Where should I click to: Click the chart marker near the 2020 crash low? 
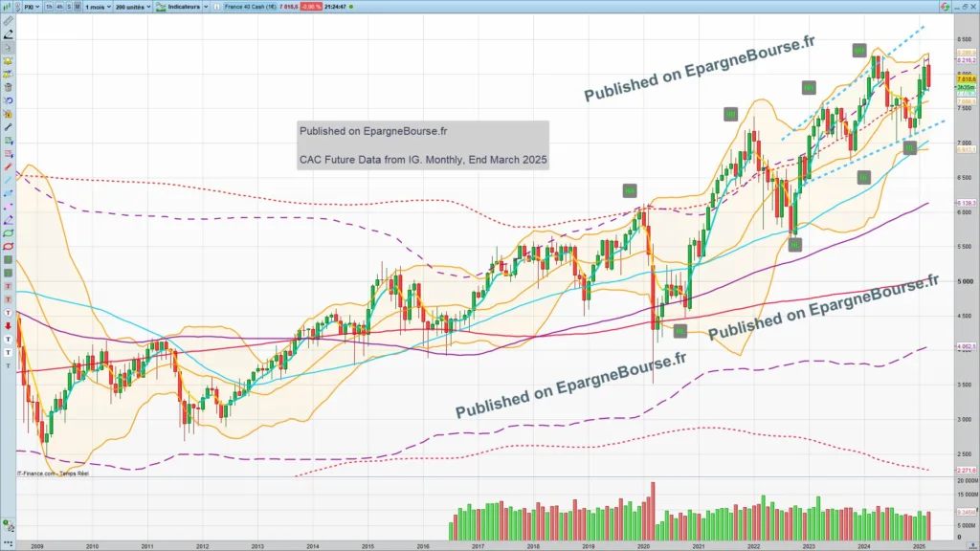tap(680, 332)
